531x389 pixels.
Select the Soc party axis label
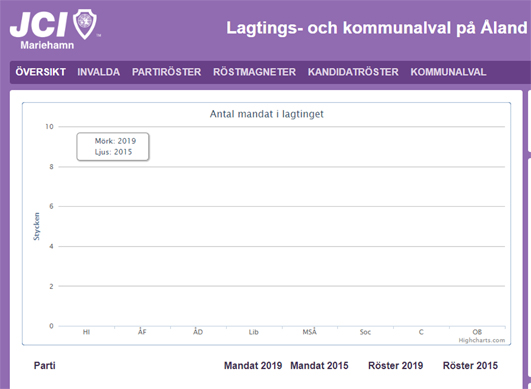click(365, 332)
